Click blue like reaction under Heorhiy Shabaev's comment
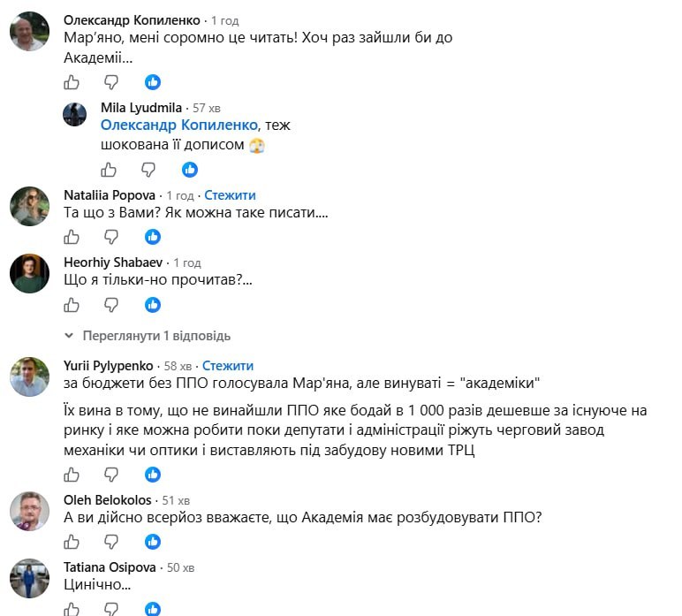This screenshot has width=682, height=616. click(153, 305)
